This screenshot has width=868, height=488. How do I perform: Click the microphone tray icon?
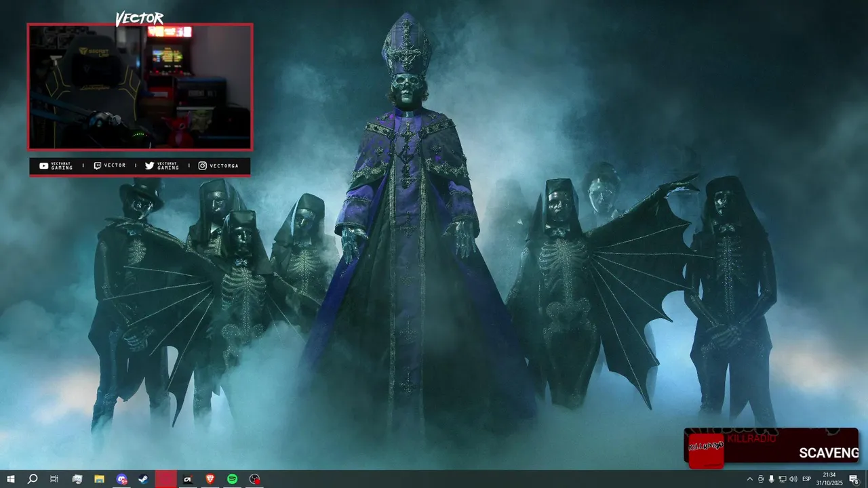(771, 479)
